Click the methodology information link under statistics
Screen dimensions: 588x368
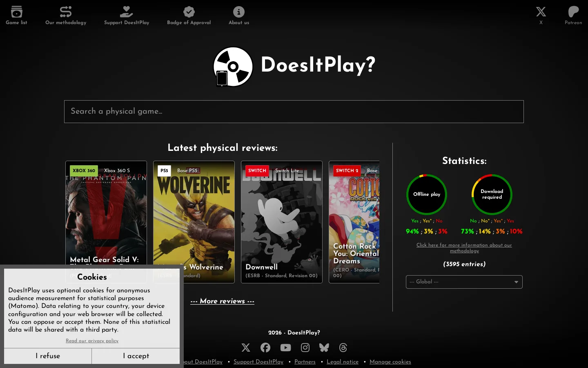click(464, 248)
